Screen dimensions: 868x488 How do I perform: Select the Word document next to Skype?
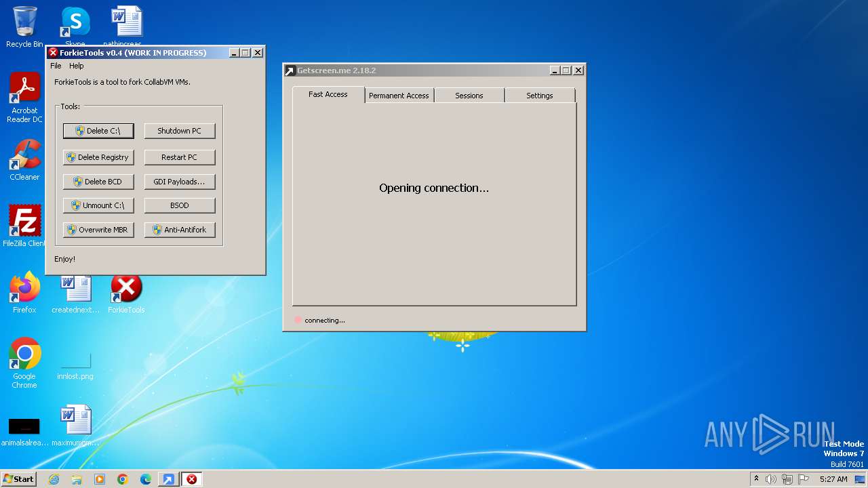pos(126,26)
